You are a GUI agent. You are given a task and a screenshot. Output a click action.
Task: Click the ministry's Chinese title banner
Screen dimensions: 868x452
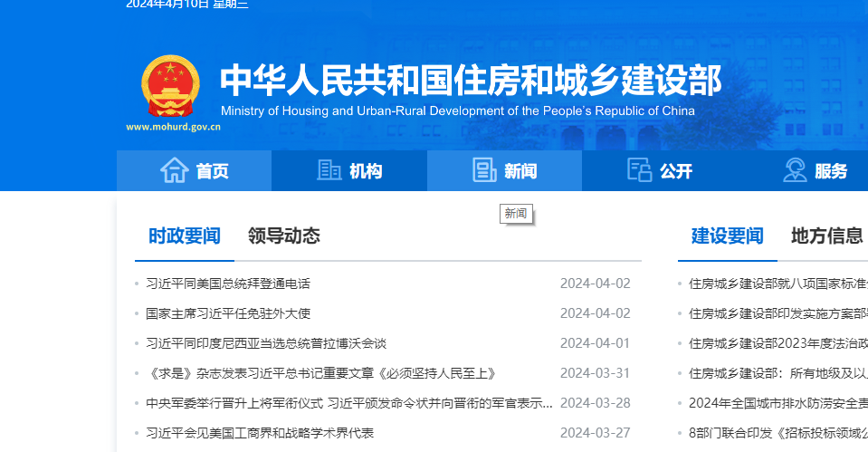click(471, 80)
